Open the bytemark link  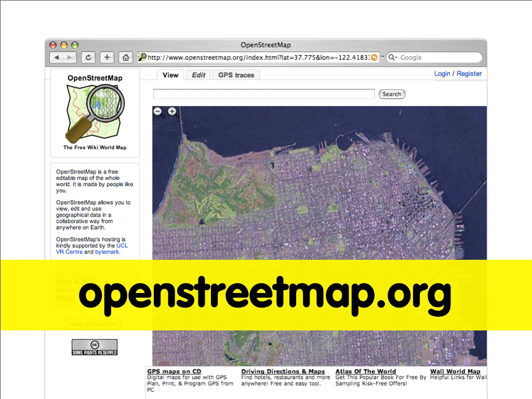107,252
